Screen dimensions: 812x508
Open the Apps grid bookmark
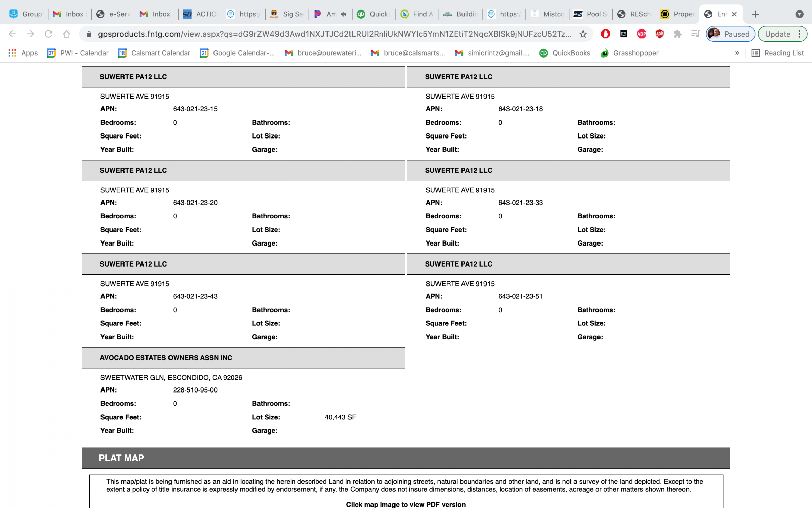click(x=23, y=53)
